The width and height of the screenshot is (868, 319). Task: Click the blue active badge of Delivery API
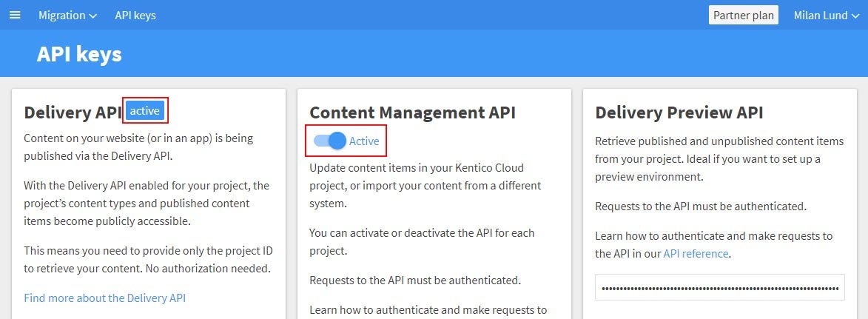pos(145,111)
